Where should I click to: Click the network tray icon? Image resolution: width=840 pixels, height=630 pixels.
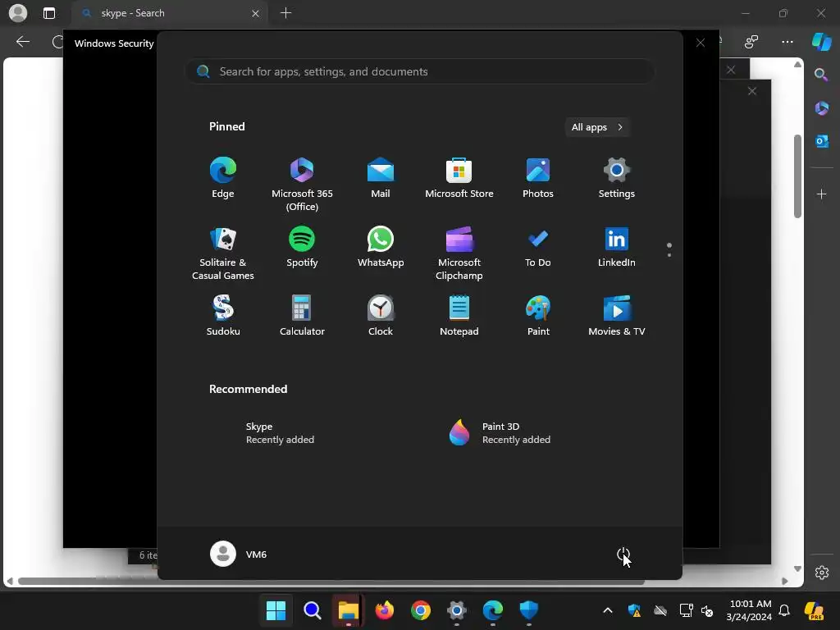coord(686,610)
